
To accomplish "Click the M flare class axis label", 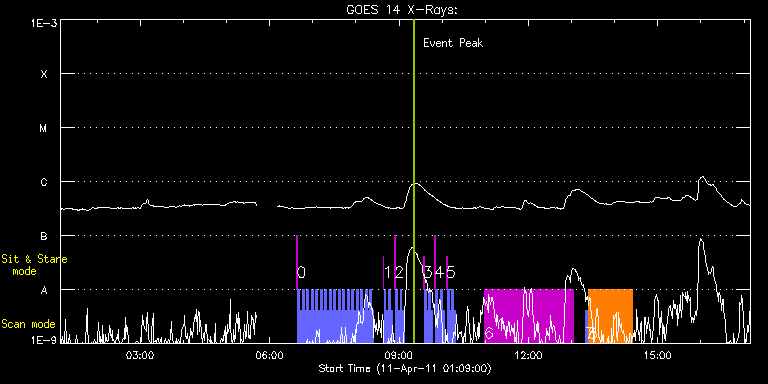I will pos(44,128).
